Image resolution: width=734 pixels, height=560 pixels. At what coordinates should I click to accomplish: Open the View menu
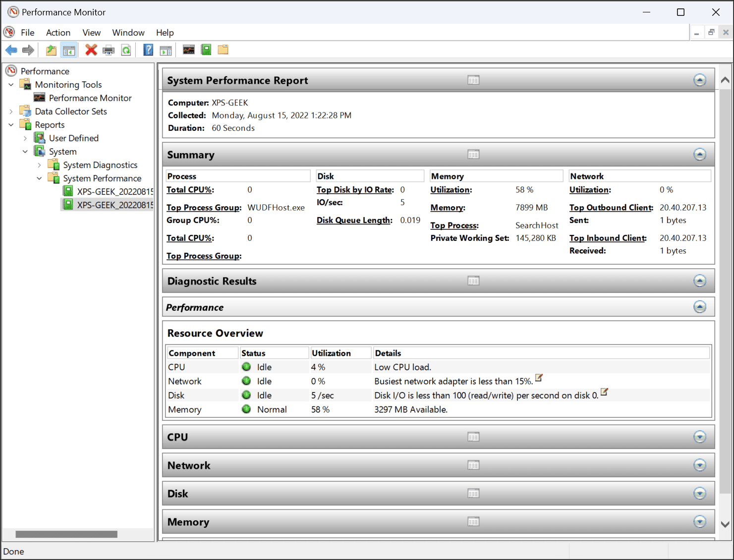point(91,33)
